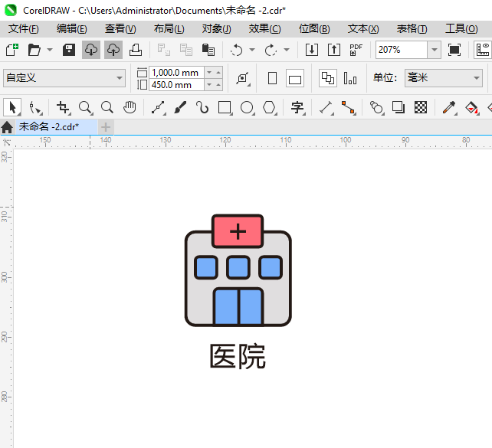Toggle the all pages layout icon
492x448 pixels.
(328, 78)
